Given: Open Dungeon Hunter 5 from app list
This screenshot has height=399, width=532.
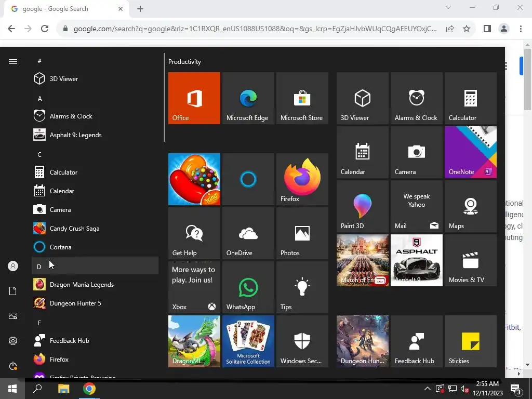Looking at the screenshot, I should (95, 303).
